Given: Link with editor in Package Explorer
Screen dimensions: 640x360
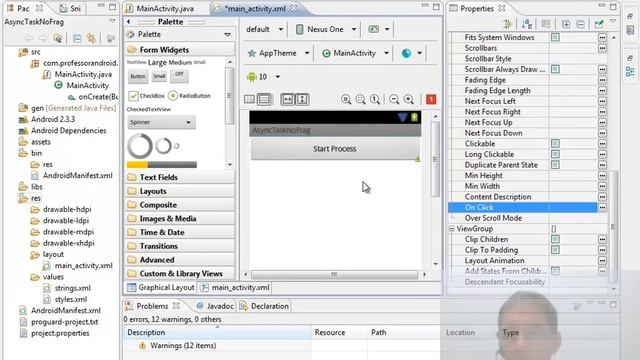Looking at the screenshot, I should [92, 38].
